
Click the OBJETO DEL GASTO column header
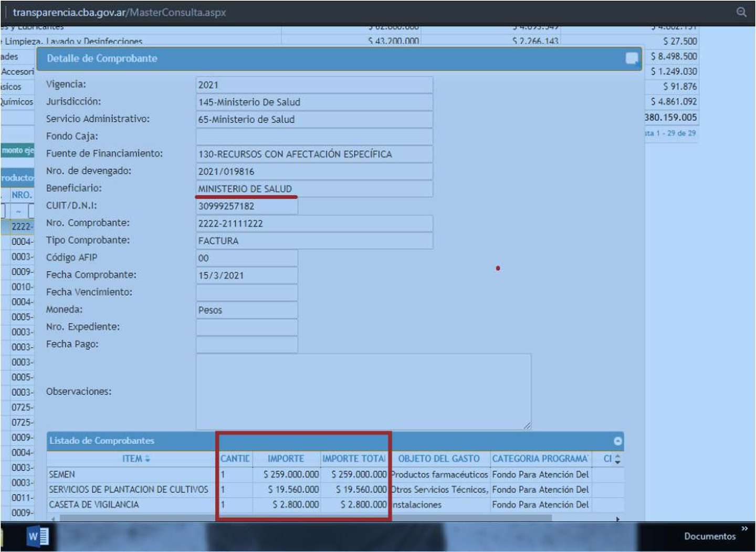tap(438, 459)
